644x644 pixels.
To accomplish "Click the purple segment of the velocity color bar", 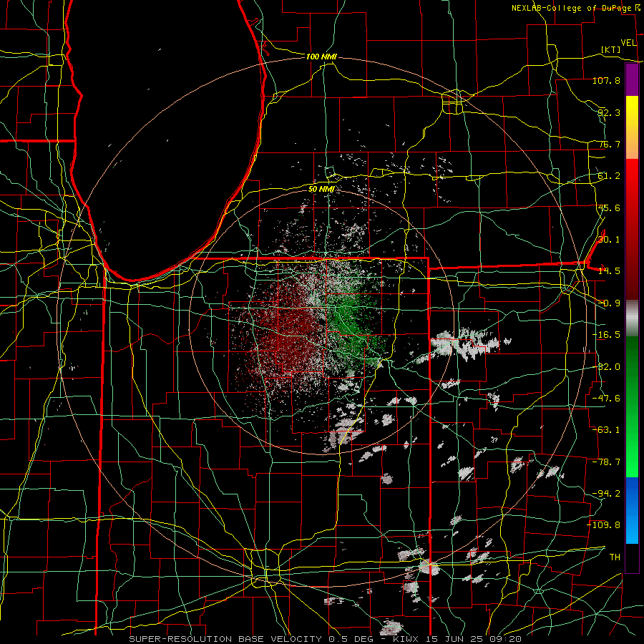I will click(x=632, y=80).
